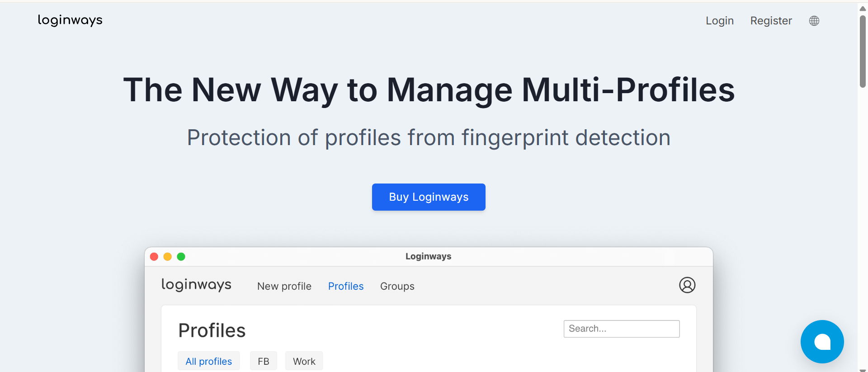Screen dimensions: 868x372
Task: Click the Buy Loginways button
Action: (x=428, y=197)
